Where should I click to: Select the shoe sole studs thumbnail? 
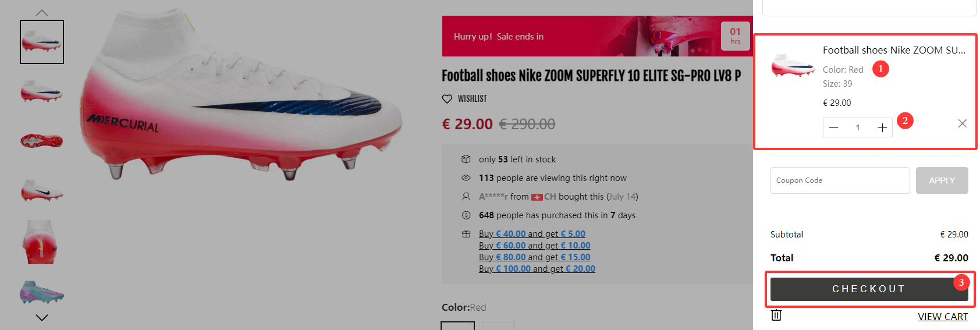(x=42, y=141)
